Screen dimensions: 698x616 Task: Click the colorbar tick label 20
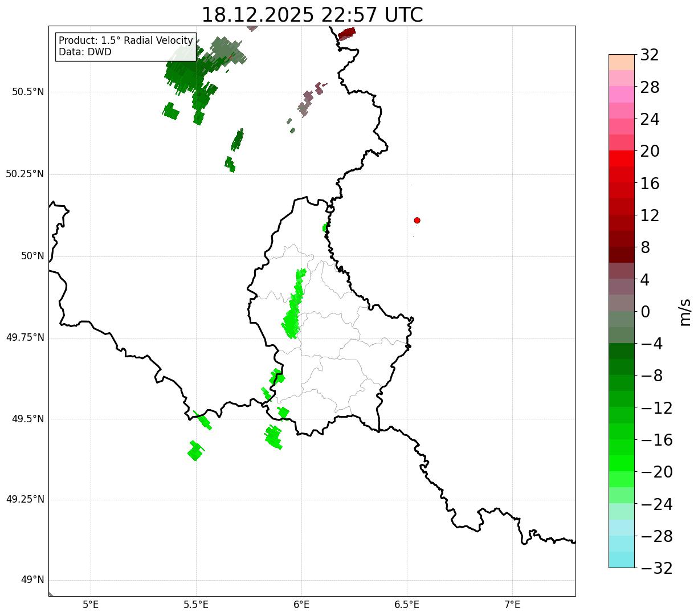650,152
